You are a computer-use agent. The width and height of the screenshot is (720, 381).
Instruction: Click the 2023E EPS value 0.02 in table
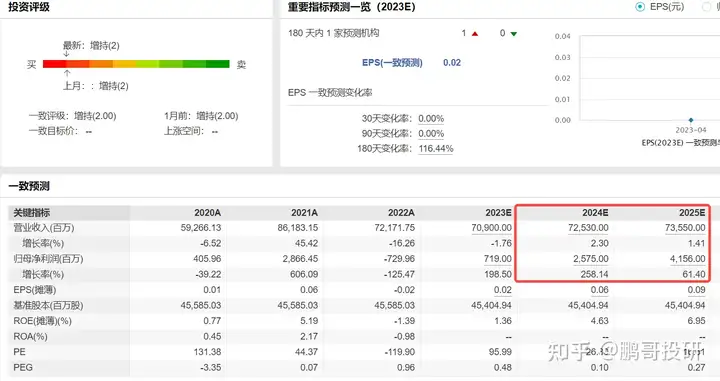pyautogui.click(x=503, y=290)
